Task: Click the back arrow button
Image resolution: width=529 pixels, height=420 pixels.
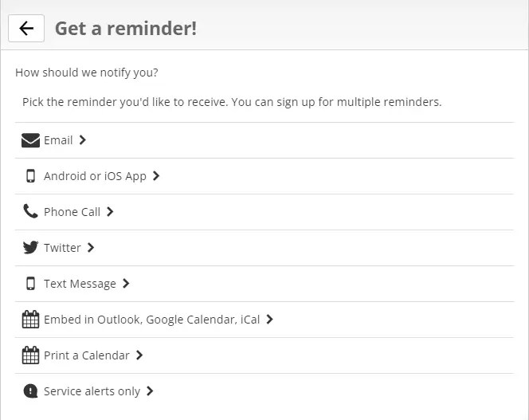Action: (x=26, y=29)
